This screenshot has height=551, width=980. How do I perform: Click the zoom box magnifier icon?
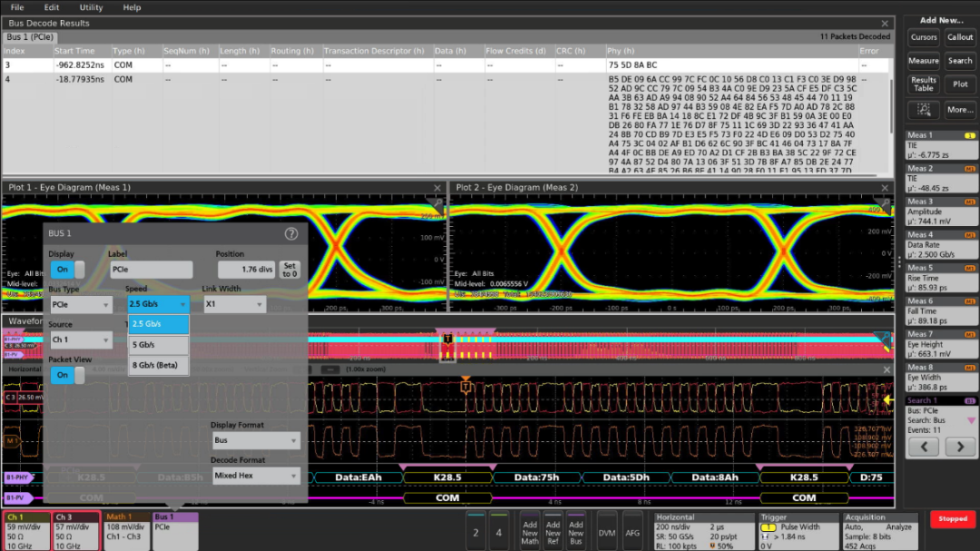pos(924,110)
